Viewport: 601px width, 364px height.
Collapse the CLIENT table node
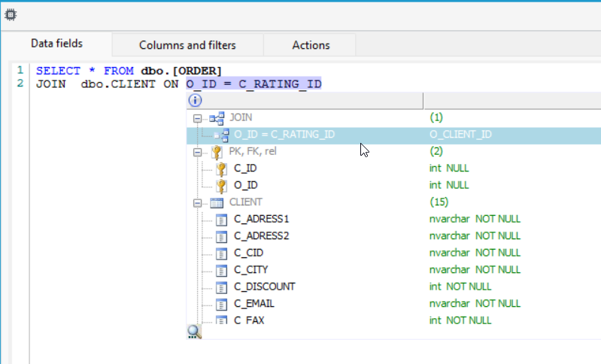(x=197, y=203)
